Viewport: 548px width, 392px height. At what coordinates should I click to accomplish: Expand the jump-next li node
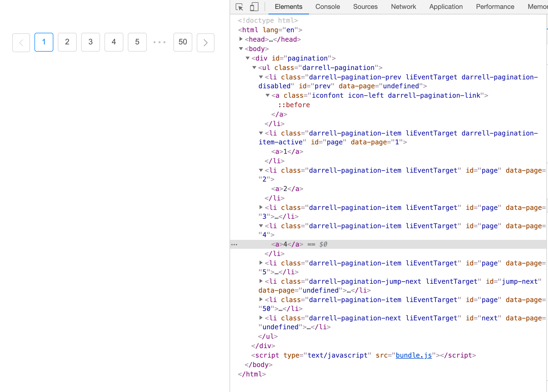point(261,281)
